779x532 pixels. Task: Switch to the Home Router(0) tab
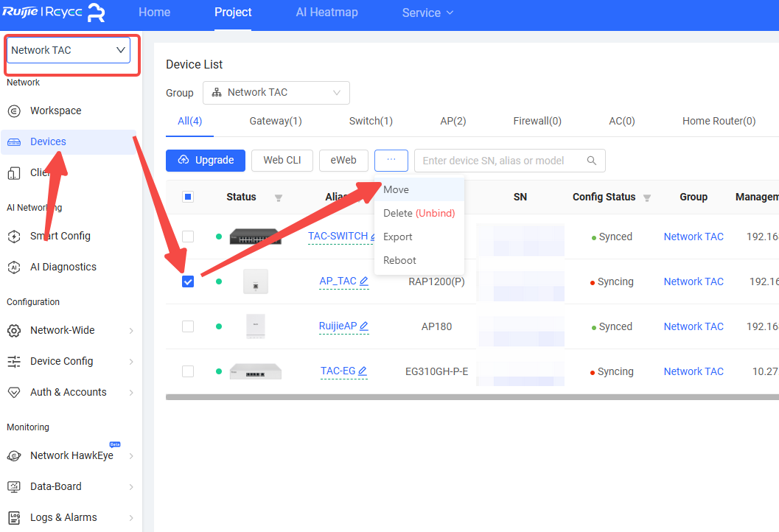[x=719, y=121]
